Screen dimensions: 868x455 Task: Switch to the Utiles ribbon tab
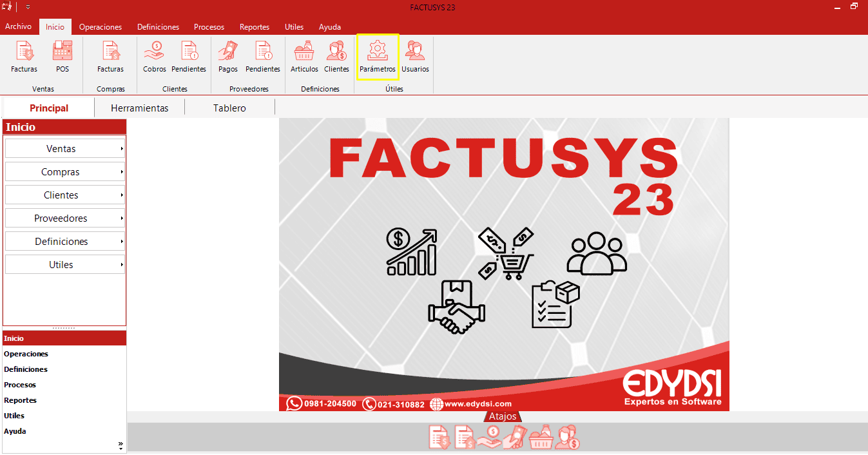(x=294, y=27)
